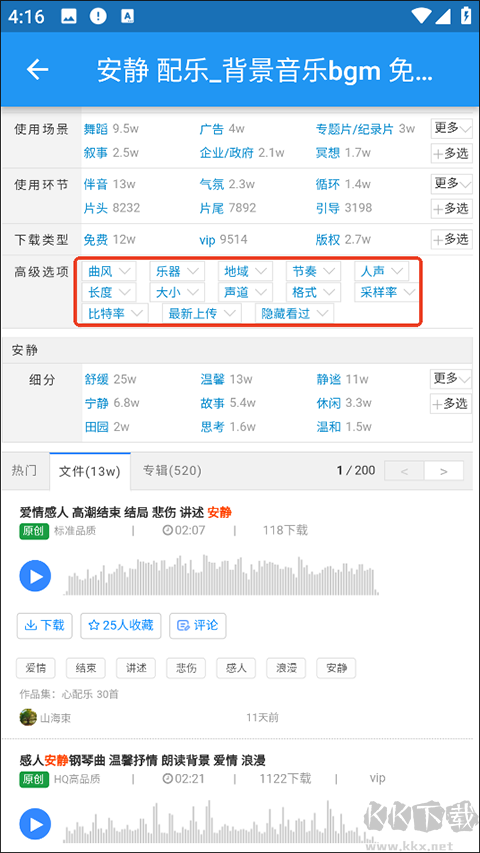Open the 乐器 dropdown
Screen dimensions: 480x853
point(177,271)
